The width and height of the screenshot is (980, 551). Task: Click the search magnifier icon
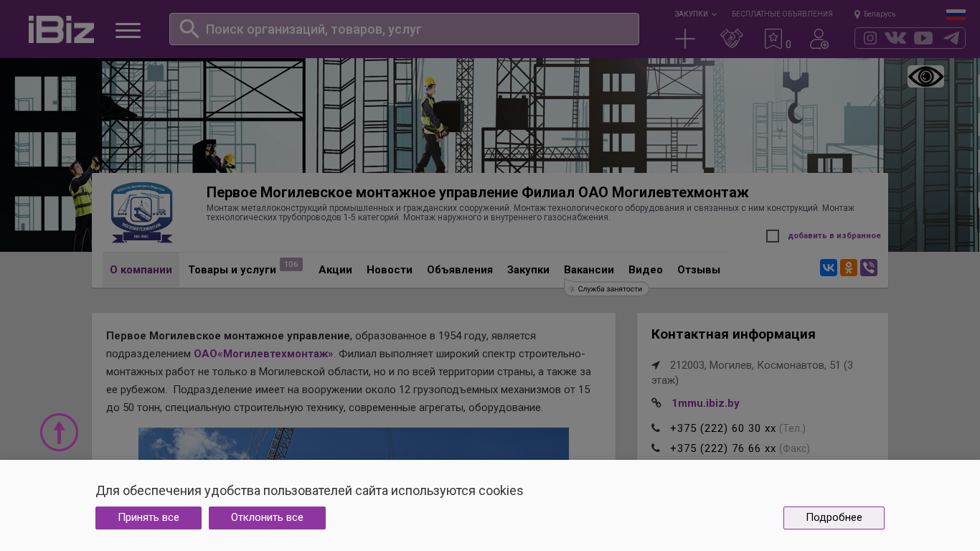(189, 29)
